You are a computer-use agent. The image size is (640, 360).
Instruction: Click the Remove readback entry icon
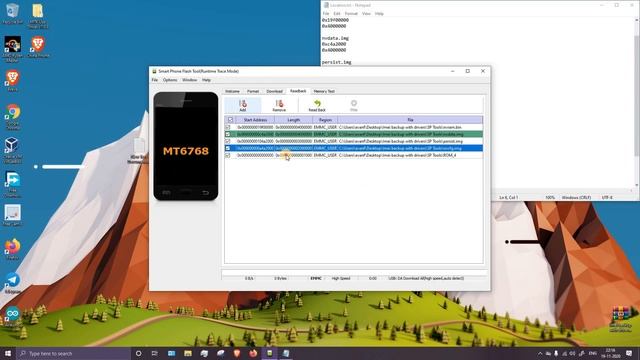[x=279, y=105]
